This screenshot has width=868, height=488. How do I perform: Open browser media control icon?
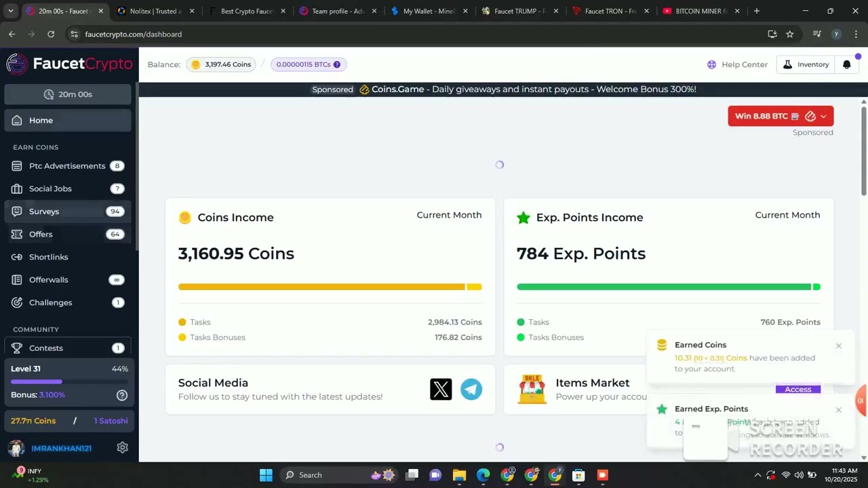[816, 34]
